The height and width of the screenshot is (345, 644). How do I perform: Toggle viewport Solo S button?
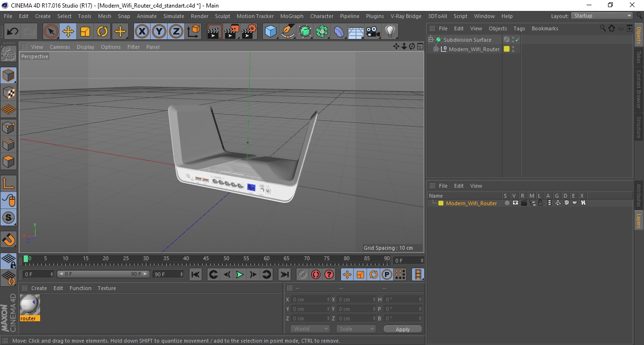pyautogui.click(x=9, y=218)
